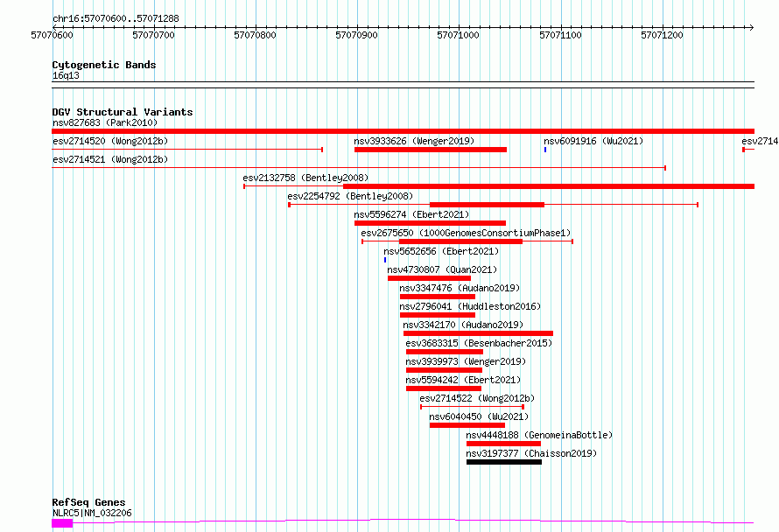Click the RefSeq Genes track title
Screen dimensions: 779x532
(x=88, y=502)
